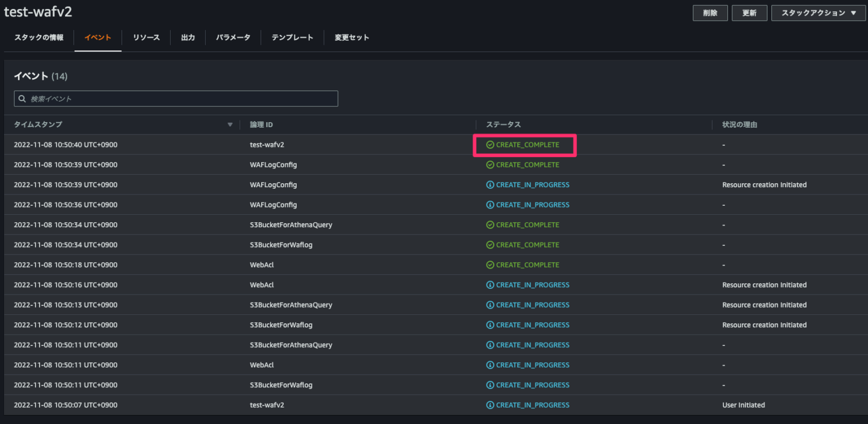Click the info icon on the User Initiated event row

click(489, 405)
